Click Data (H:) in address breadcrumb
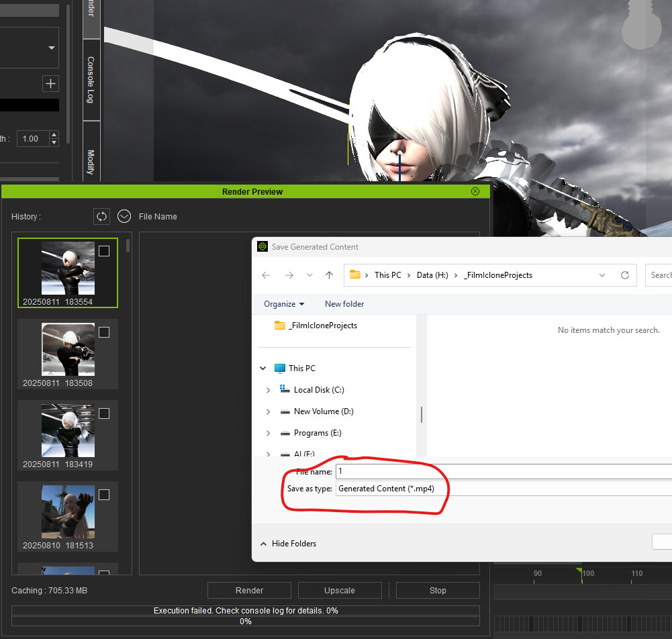This screenshot has height=639, width=672. [432, 275]
